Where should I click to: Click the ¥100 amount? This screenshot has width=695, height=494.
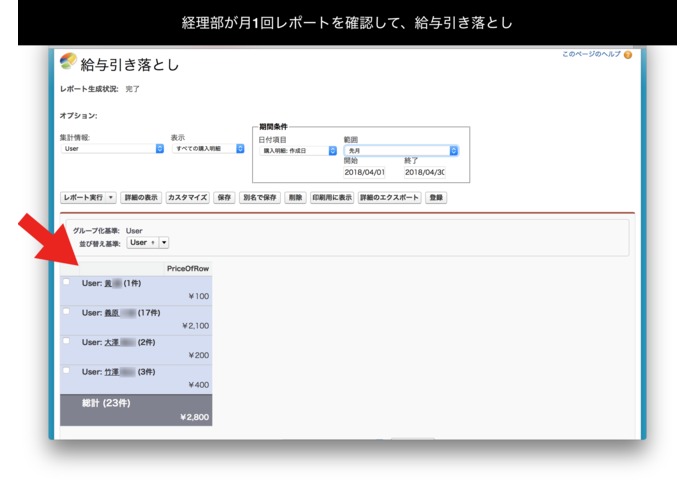[x=199, y=296]
